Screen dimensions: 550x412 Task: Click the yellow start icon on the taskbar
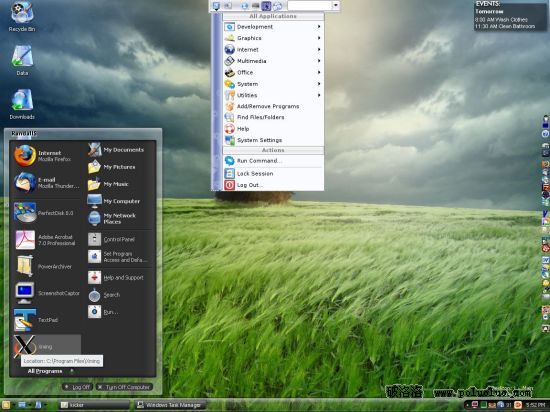coord(6,405)
